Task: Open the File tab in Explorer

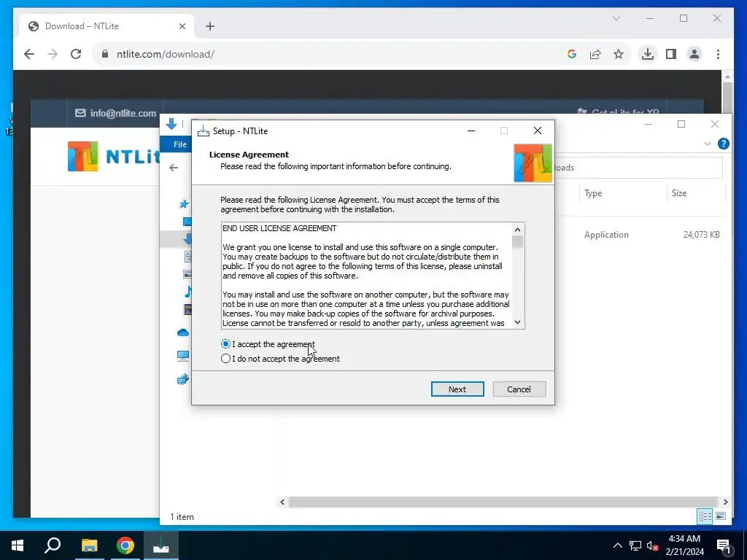Action: click(x=179, y=144)
